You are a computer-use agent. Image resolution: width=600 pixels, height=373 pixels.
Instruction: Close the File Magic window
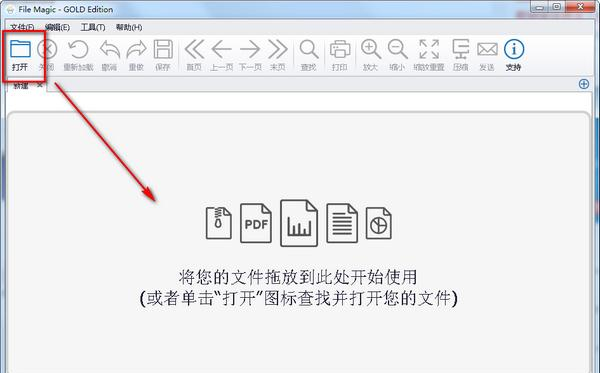coord(581,7)
